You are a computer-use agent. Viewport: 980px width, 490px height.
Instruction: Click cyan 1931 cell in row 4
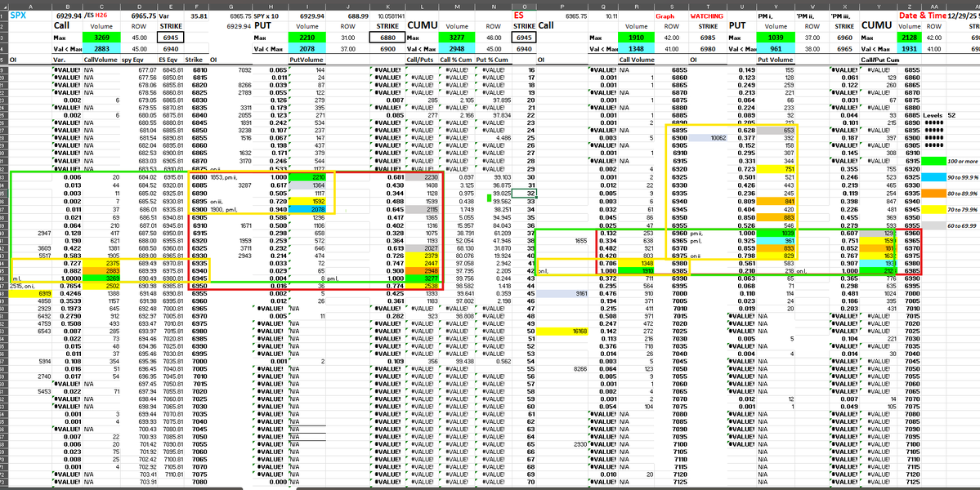[x=910, y=48]
